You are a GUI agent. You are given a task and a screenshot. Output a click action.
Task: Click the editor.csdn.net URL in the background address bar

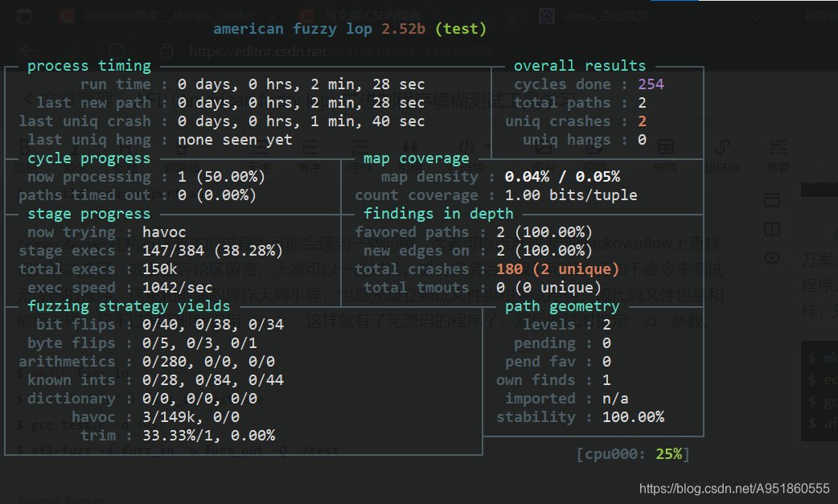tap(340, 51)
